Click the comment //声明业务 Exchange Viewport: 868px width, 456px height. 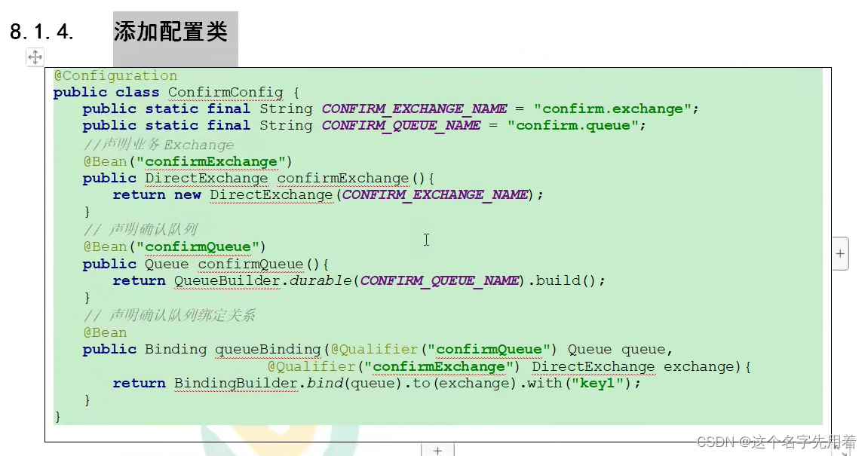pos(158,145)
